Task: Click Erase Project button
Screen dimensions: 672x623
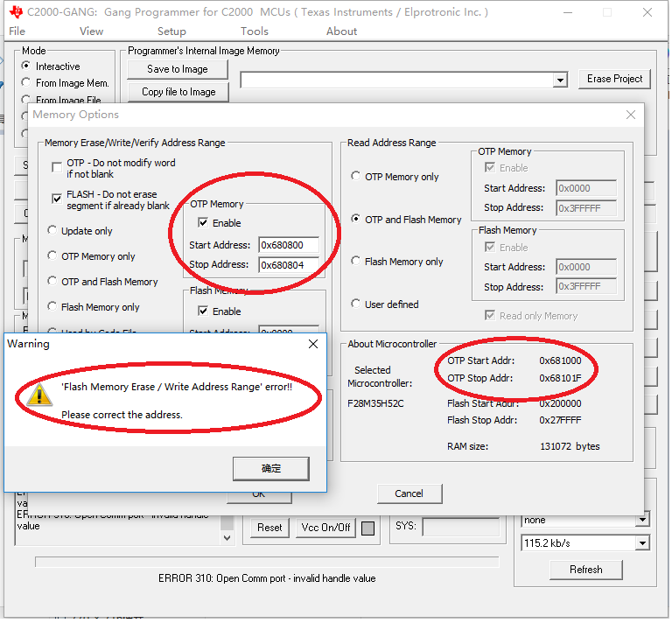Action: [614, 79]
